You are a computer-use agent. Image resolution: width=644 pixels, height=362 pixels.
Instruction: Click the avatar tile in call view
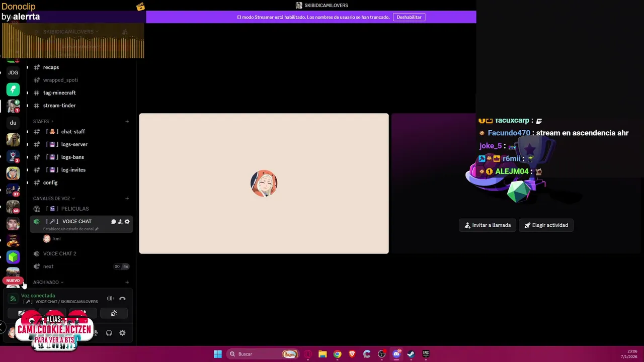[264, 184]
